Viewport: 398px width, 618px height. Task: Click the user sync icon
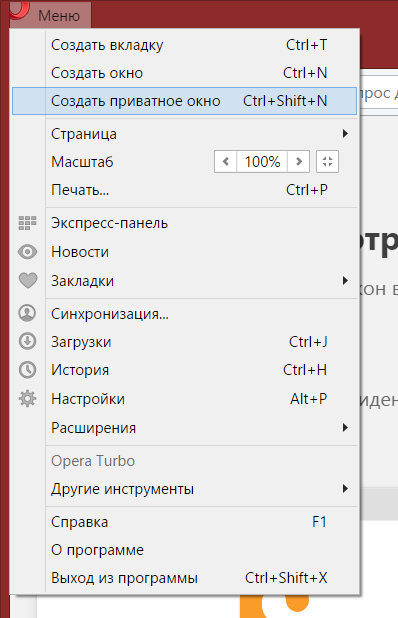27,313
